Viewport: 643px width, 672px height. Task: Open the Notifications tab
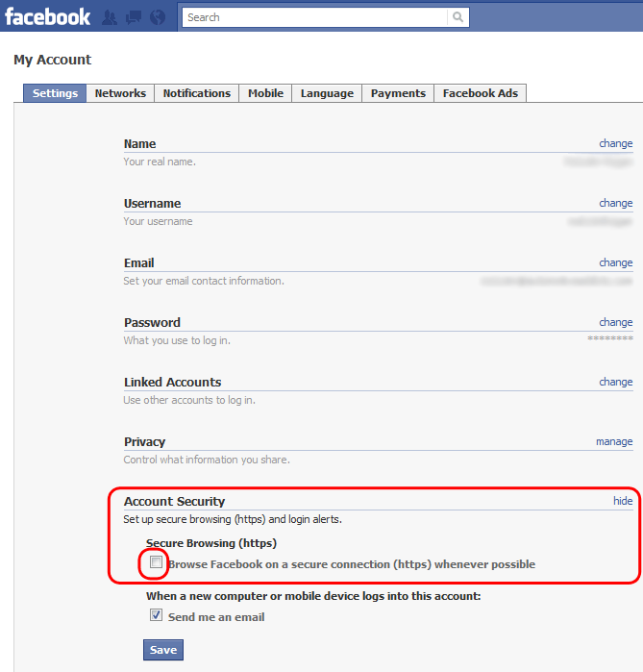pyautogui.click(x=196, y=93)
